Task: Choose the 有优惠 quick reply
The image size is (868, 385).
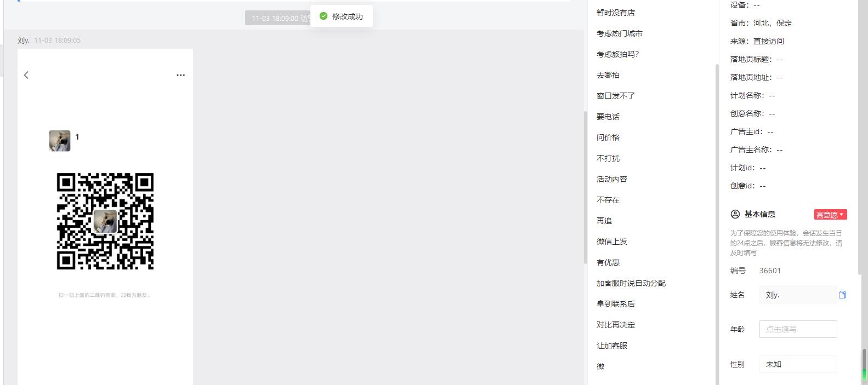Action: [x=608, y=262]
